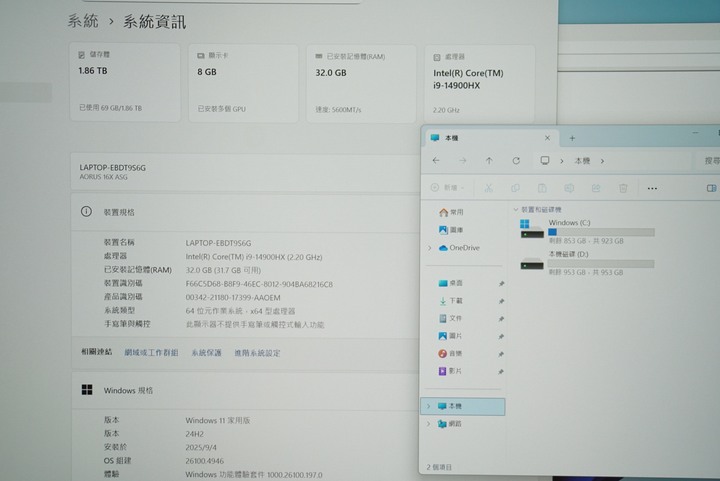Click 本機 in the address bar
Viewport: 720px width, 481px height.
click(582, 161)
